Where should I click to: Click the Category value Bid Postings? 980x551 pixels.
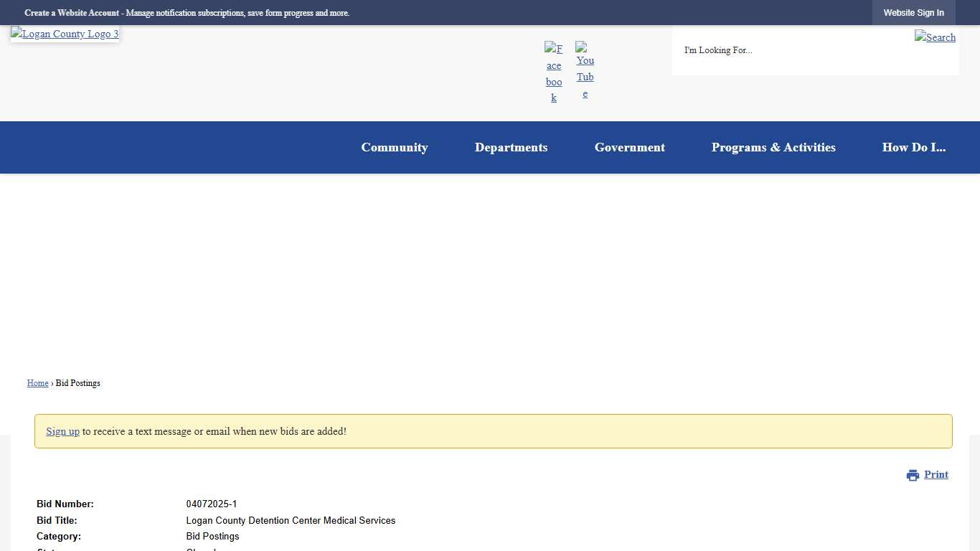tap(212, 536)
